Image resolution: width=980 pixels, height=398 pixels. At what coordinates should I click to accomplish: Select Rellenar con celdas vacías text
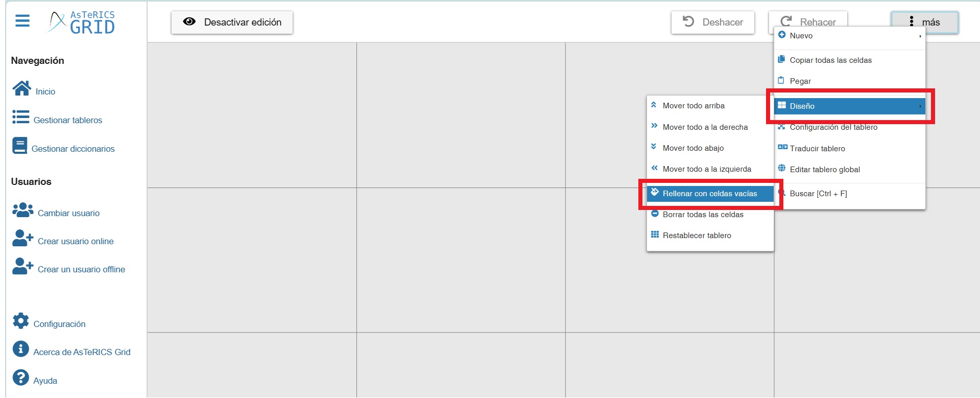(x=710, y=194)
